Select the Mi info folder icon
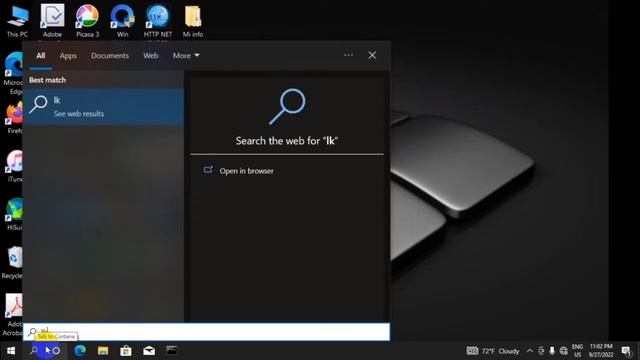The height and width of the screenshot is (360, 640). point(193,21)
